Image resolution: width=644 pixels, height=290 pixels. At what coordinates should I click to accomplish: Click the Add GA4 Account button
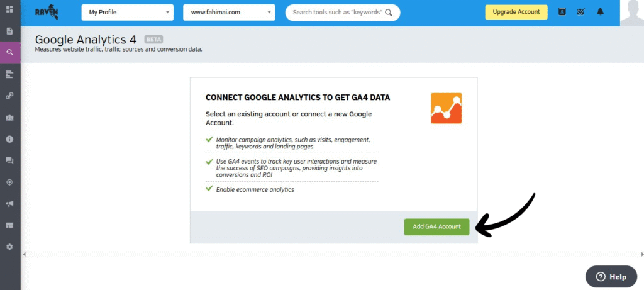(x=436, y=226)
